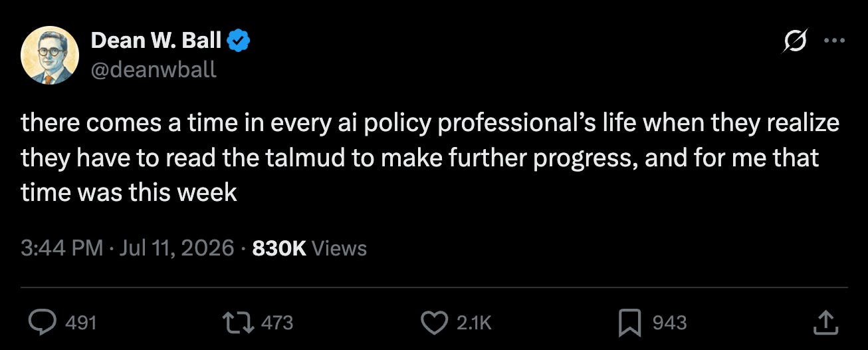Bookmark this tweet using the bookmark icon
Image resolution: width=868 pixels, height=350 pixels.
coord(629,323)
